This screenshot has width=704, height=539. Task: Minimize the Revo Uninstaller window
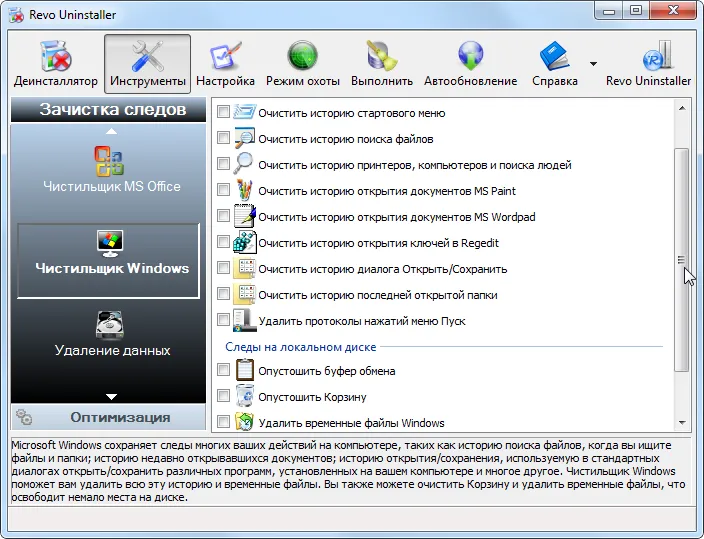pos(609,10)
